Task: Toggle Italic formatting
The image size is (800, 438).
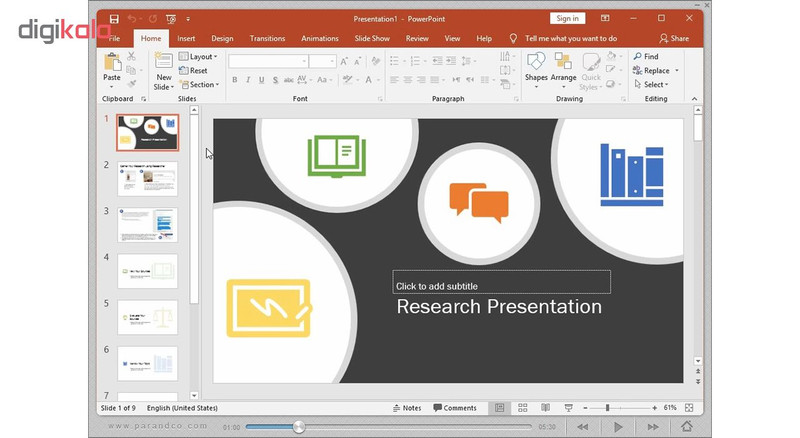Action: coord(248,80)
